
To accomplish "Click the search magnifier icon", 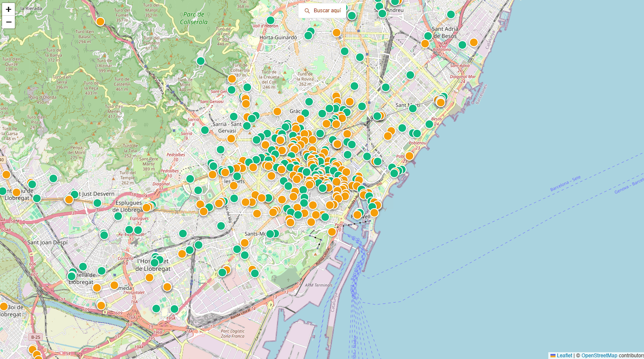I will [307, 11].
